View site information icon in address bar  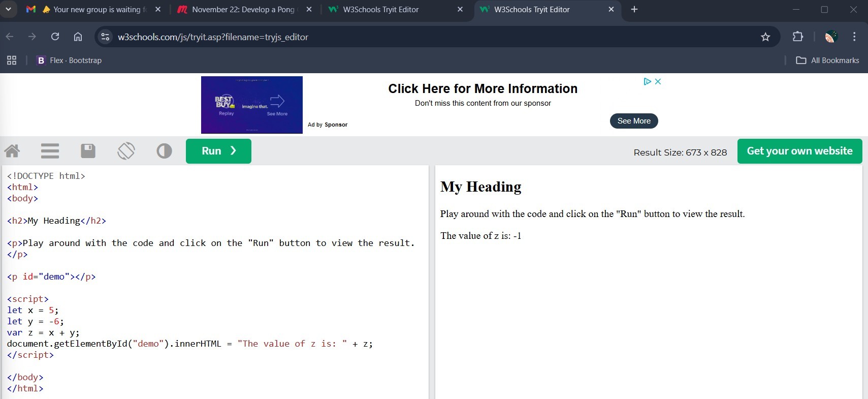105,37
